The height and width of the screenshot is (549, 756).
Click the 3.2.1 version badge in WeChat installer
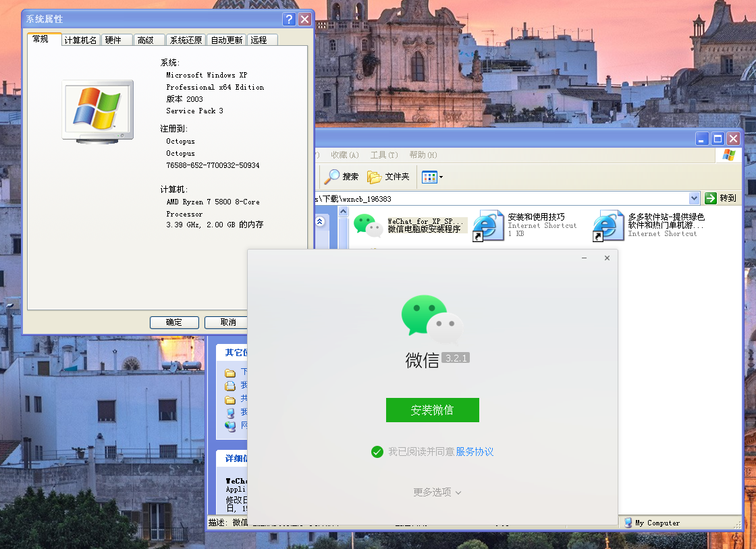pyautogui.click(x=456, y=358)
